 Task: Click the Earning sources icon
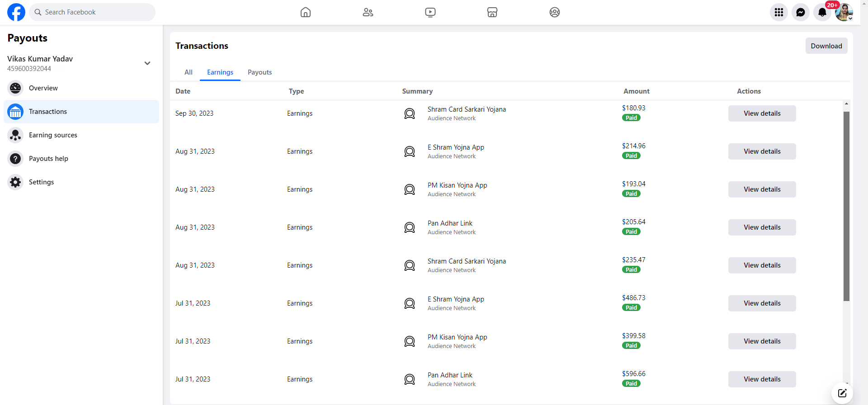click(15, 135)
